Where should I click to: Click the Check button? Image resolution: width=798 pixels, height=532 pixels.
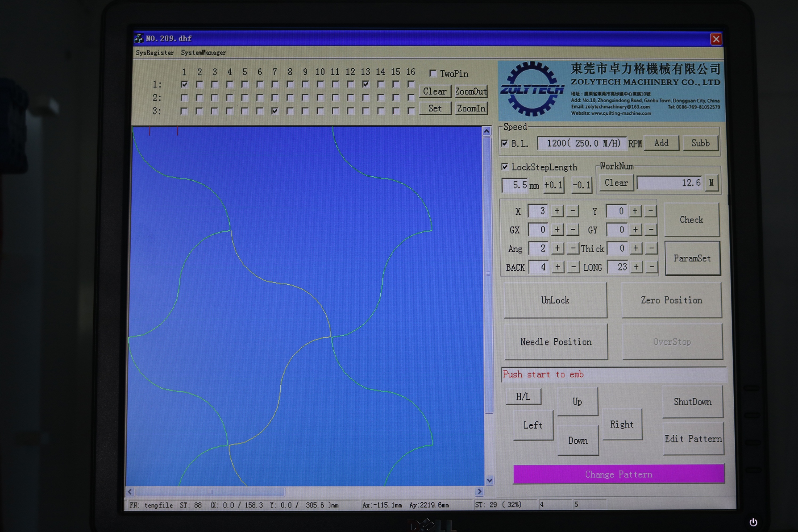691,220
